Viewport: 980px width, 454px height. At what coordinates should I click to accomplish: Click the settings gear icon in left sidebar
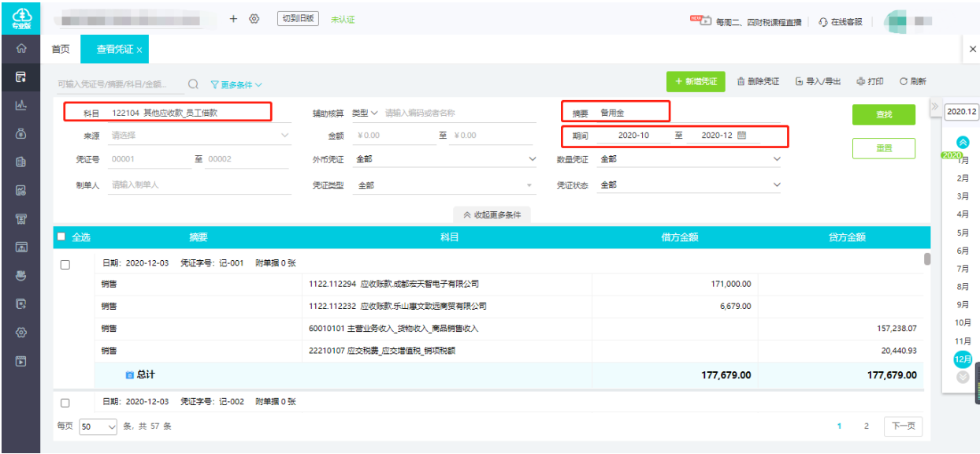(x=21, y=333)
